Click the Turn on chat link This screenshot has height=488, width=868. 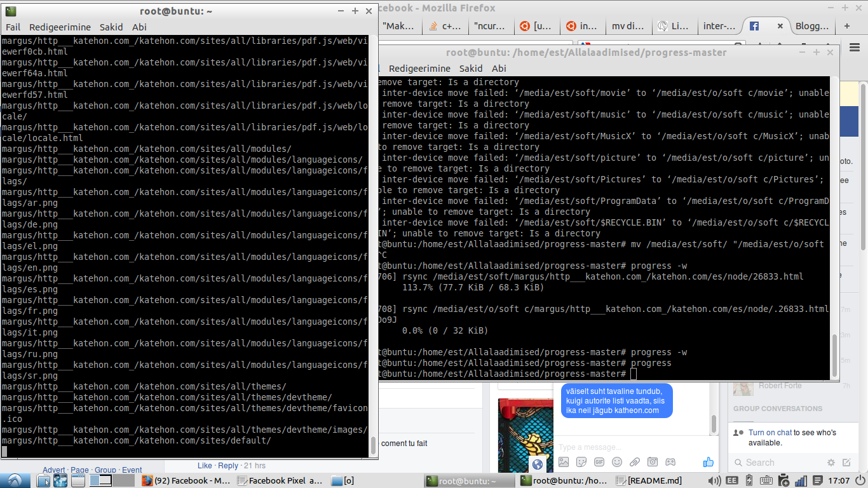(x=770, y=433)
